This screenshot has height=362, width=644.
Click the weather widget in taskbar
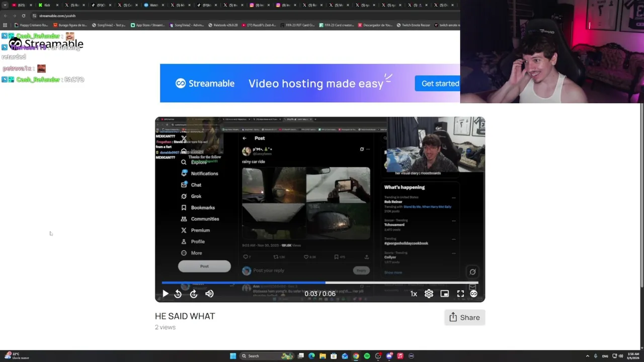pyautogui.click(x=16, y=356)
